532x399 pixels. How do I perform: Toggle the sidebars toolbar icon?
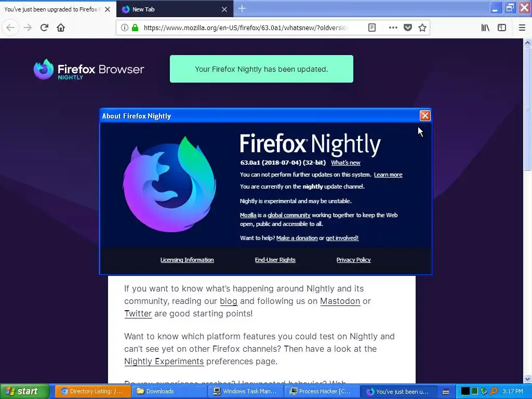coord(502,28)
